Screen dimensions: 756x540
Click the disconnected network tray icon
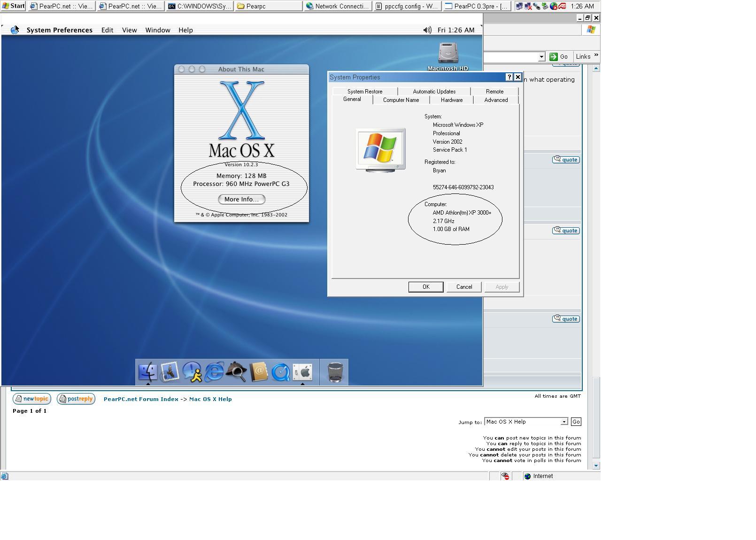click(528, 6)
